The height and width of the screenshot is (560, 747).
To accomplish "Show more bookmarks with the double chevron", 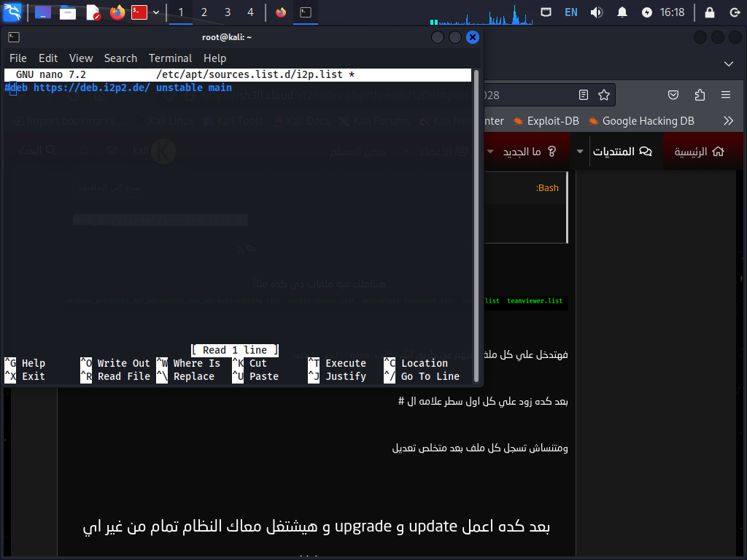I will point(729,121).
